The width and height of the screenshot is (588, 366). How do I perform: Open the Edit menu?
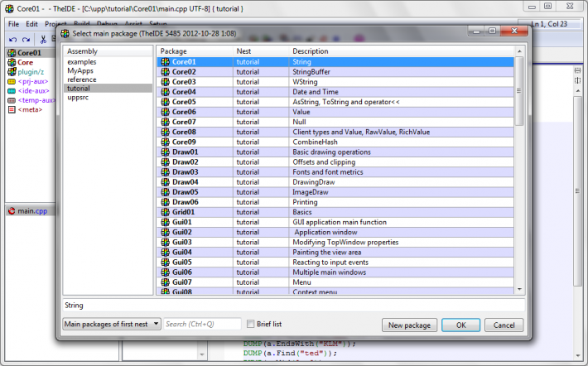(x=31, y=24)
